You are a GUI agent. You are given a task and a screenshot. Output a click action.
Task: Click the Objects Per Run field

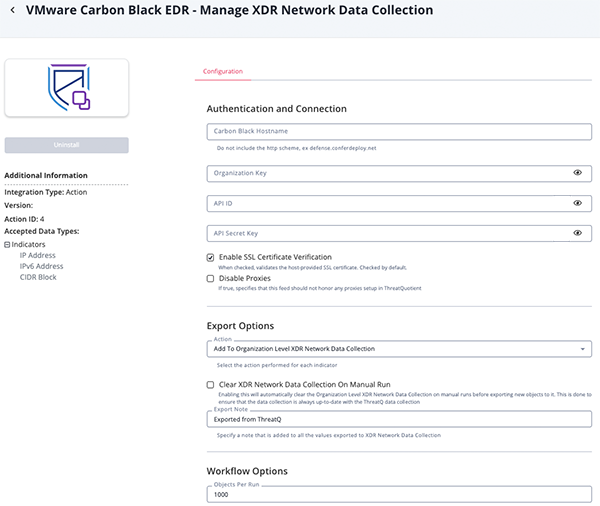(x=399, y=495)
